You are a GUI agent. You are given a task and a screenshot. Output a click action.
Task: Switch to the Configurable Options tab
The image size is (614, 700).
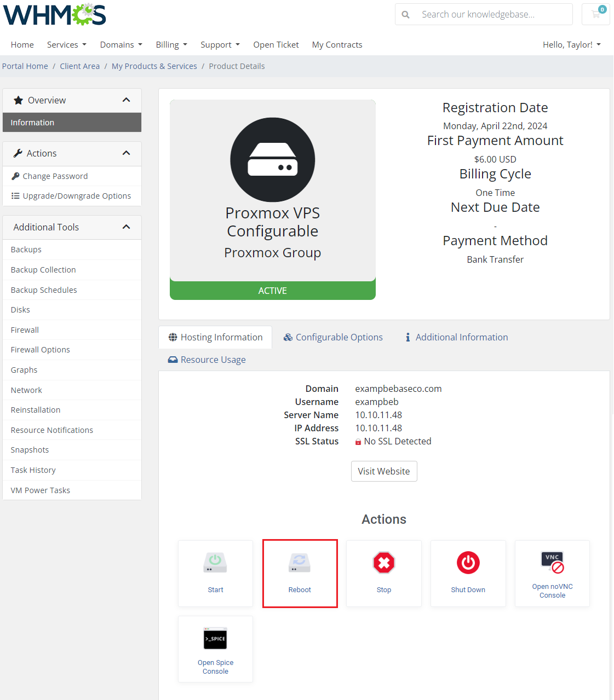333,337
